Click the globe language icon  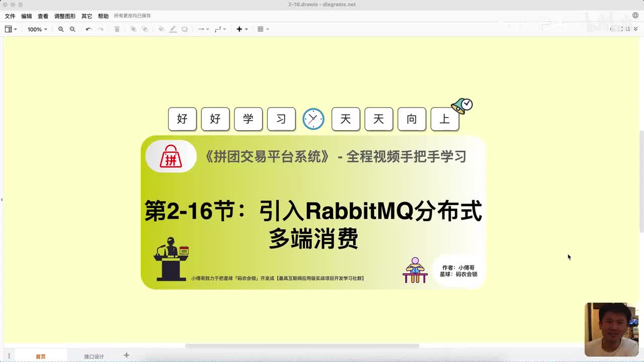tap(635, 16)
